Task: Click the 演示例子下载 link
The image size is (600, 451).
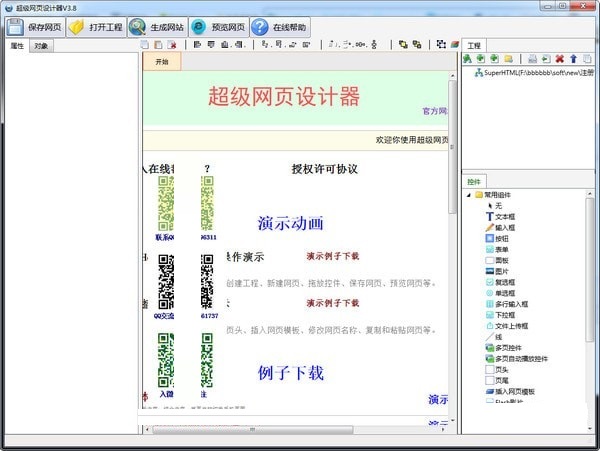Action: [x=341, y=255]
